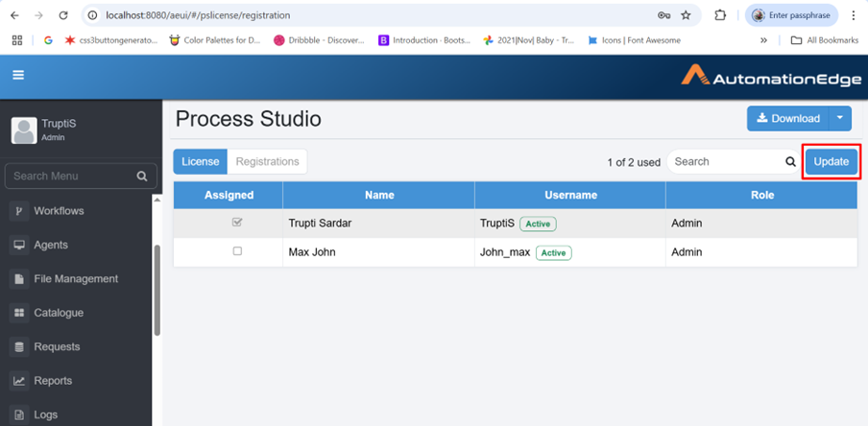The height and width of the screenshot is (426, 868).
Task: Select the License tab
Action: 201,161
